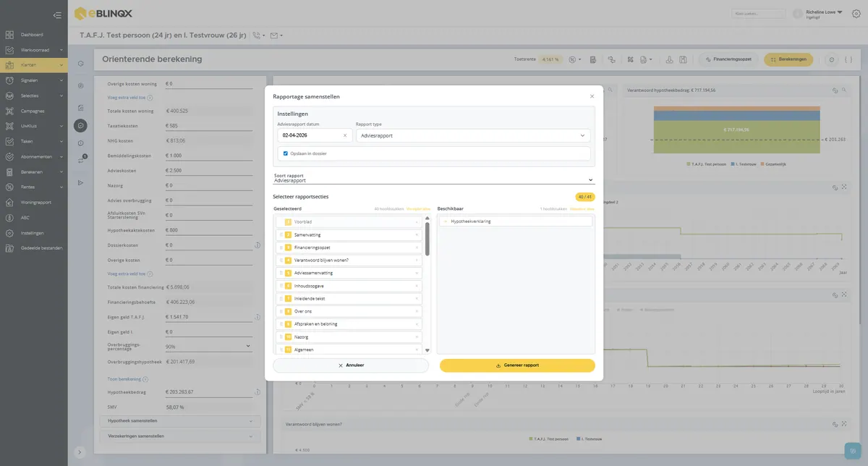This screenshot has height=466, width=868.
Task: Click the settings gear in top bar
Action: (856, 13)
